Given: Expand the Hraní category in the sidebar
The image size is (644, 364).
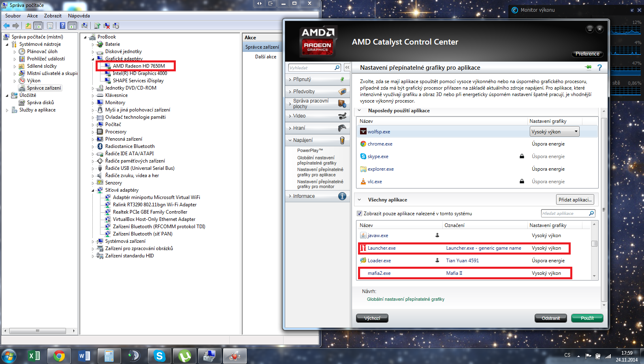Looking at the screenshot, I should point(290,128).
